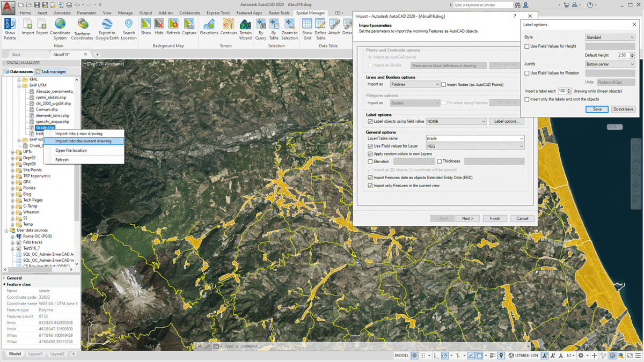
Task: Toggle Use Field values for Layer
Action: (x=370, y=146)
